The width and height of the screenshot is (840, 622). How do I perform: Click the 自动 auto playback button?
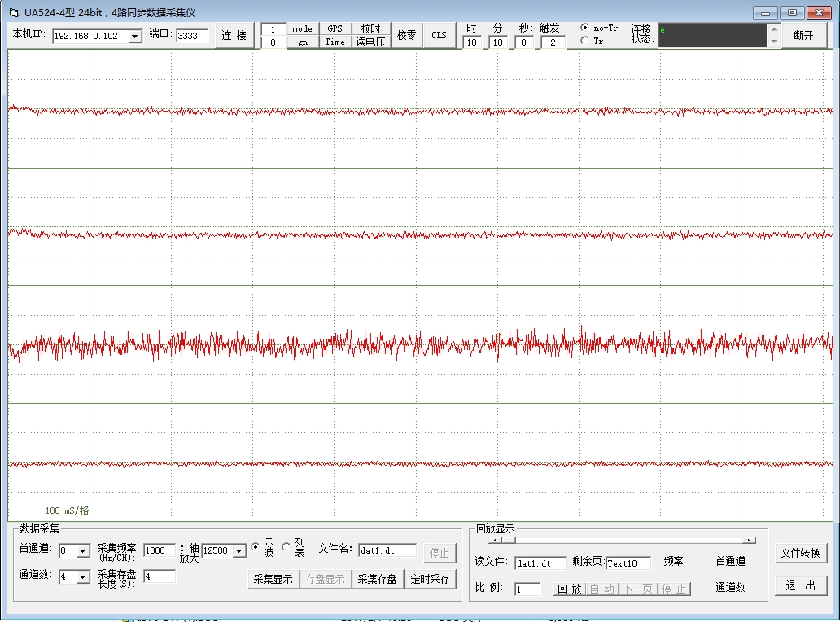pyautogui.click(x=602, y=589)
